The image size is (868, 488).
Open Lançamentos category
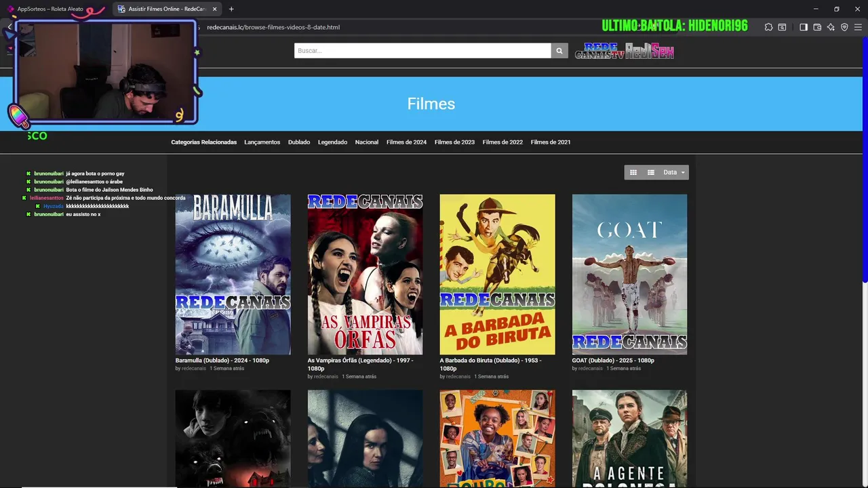(x=262, y=142)
